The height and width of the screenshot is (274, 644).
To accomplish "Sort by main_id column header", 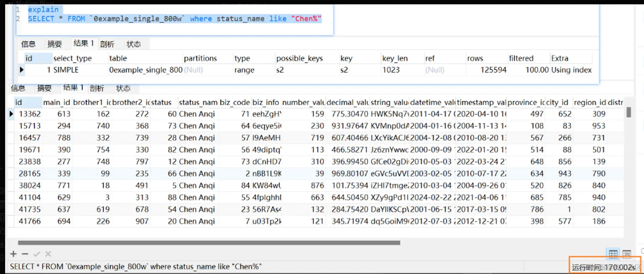I will 56,102.
